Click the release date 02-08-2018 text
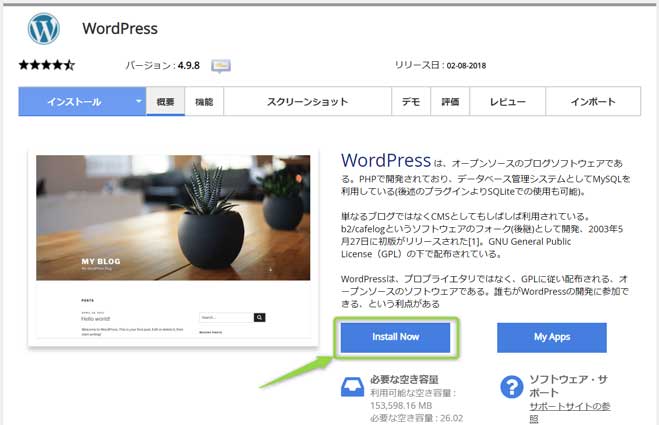The width and height of the screenshot is (659, 425). [x=466, y=66]
